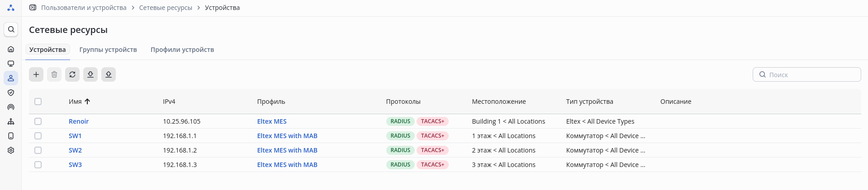
Task: Open sidebar search magnifier icon
Action: pos(11,29)
